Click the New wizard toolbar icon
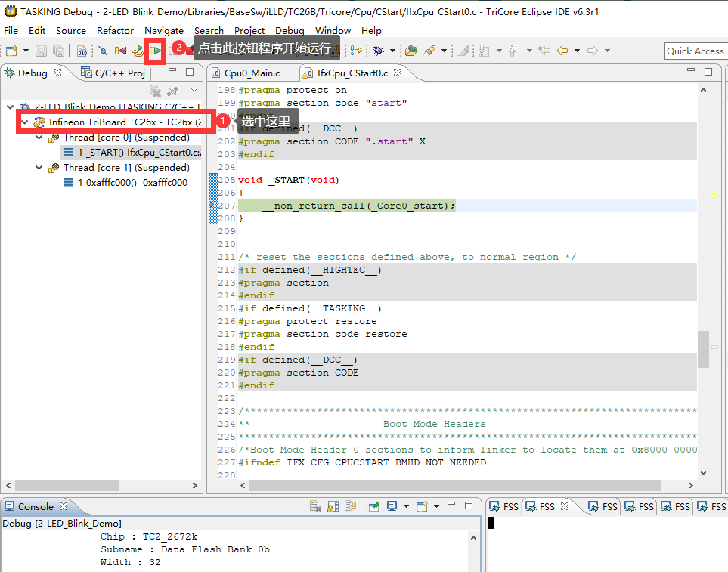Image resolution: width=728 pixels, height=572 pixels. (11, 51)
